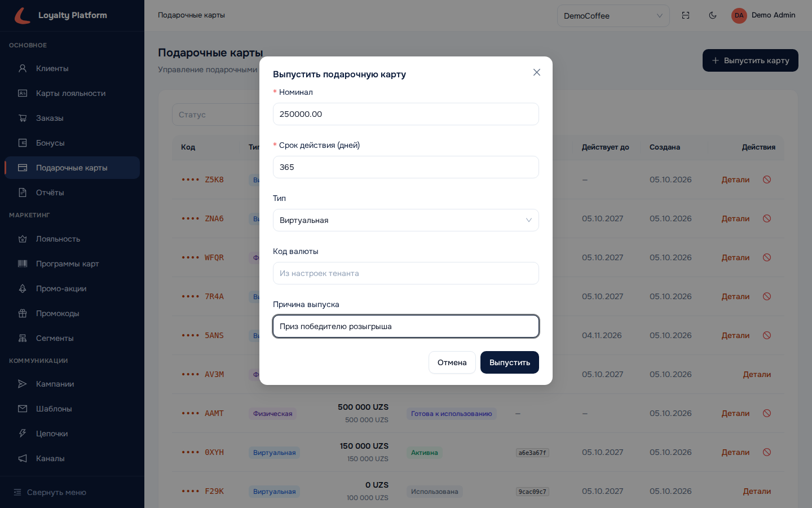812x508 pixels.
Task: Focus the Код валюты field
Action: (406, 273)
